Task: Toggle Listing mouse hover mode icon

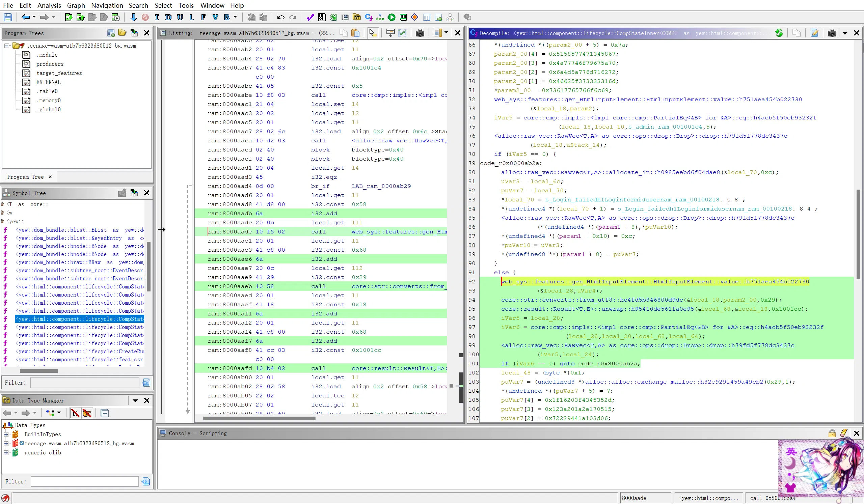Action: (x=372, y=33)
